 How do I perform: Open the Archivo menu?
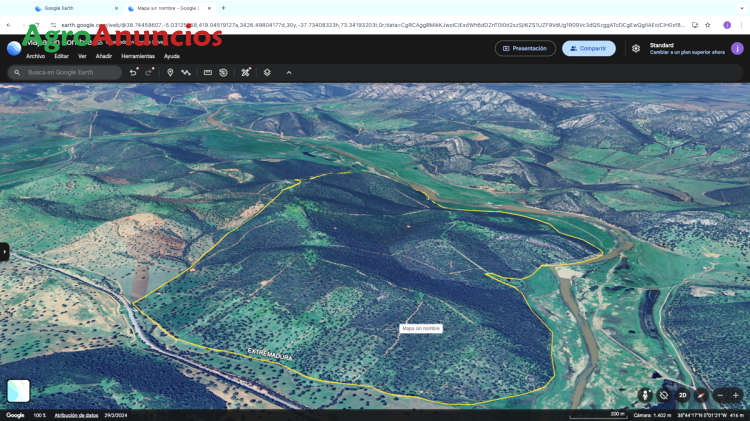[x=35, y=56]
